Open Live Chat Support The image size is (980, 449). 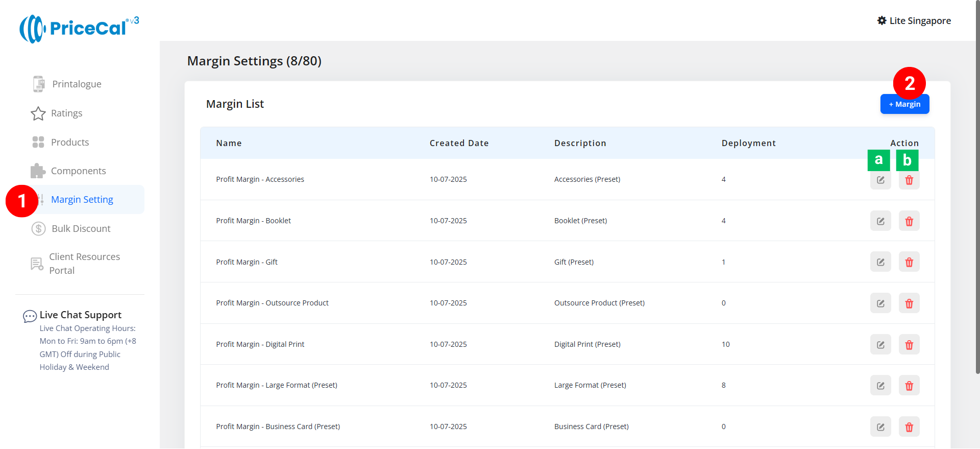[x=80, y=315]
